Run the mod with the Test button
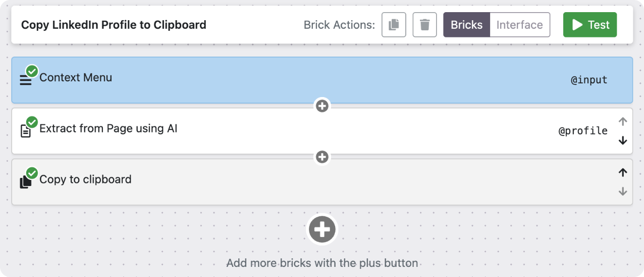Viewport: 644px width, 277px height. pyautogui.click(x=589, y=25)
